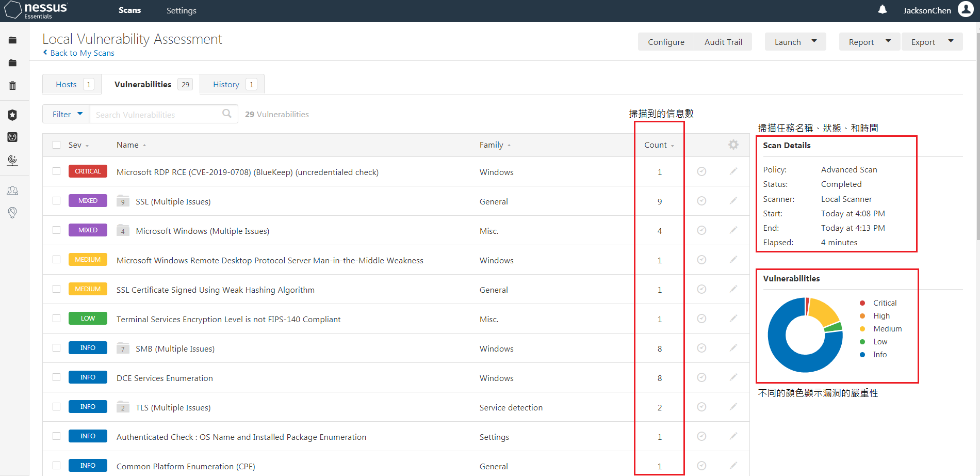
Task: Open the Scanners radar icon in sidebar
Action: (x=12, y=161)
